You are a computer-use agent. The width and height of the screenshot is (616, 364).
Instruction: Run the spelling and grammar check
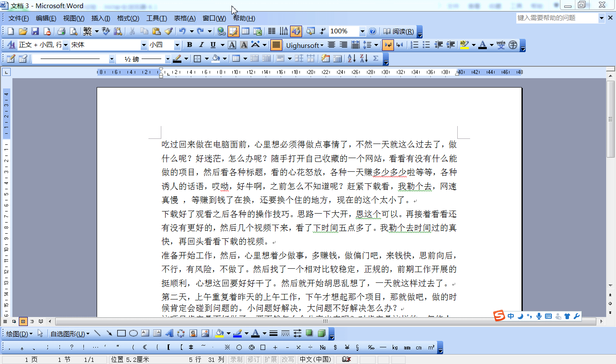(106, 31)
